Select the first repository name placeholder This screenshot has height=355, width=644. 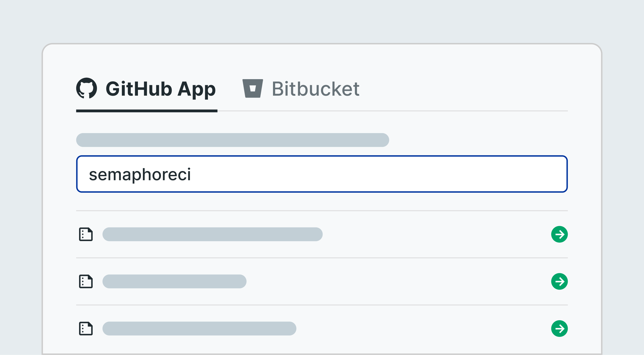[213, 234]
